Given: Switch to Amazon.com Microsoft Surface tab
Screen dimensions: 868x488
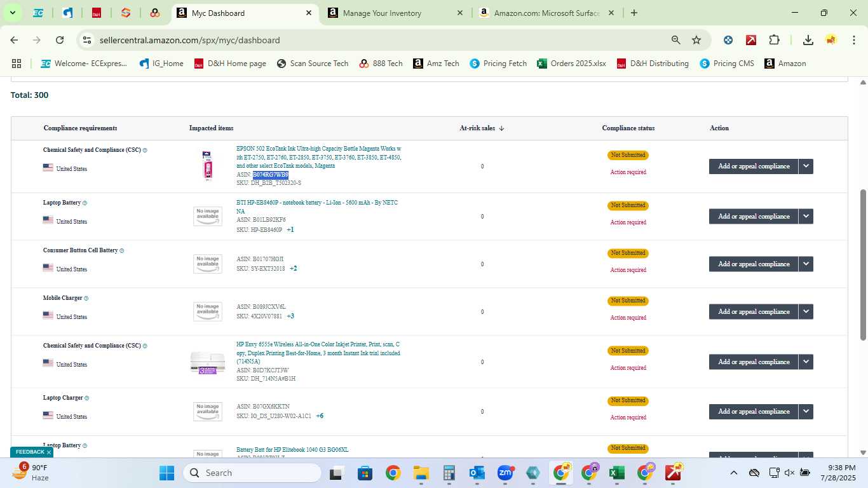Looking at the screenshot, I should 548,13.
